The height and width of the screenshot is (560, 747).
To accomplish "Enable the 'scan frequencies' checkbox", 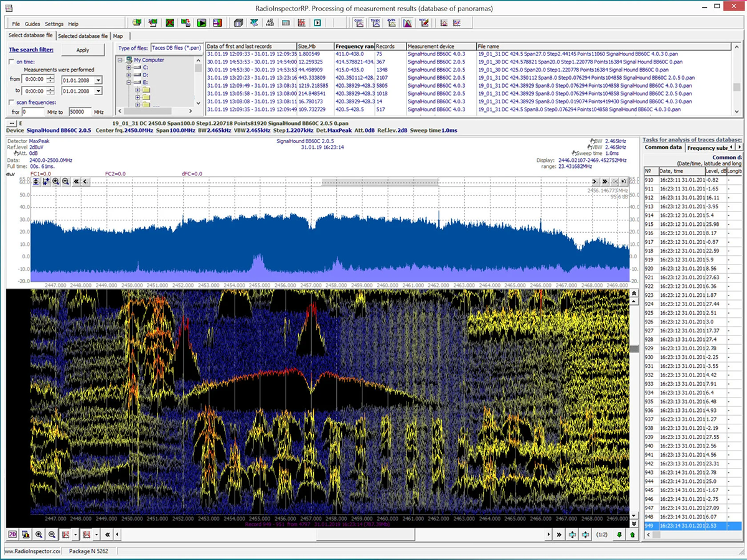I will pos(11,102).
